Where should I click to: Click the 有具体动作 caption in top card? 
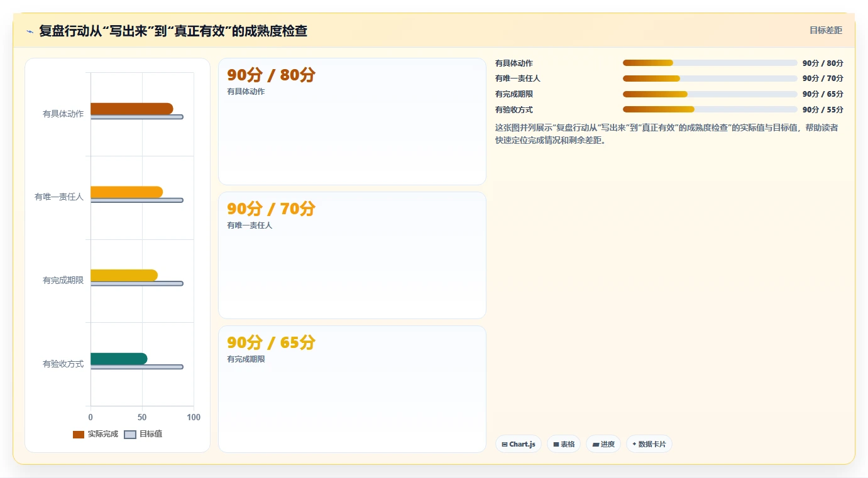(246, 92)
